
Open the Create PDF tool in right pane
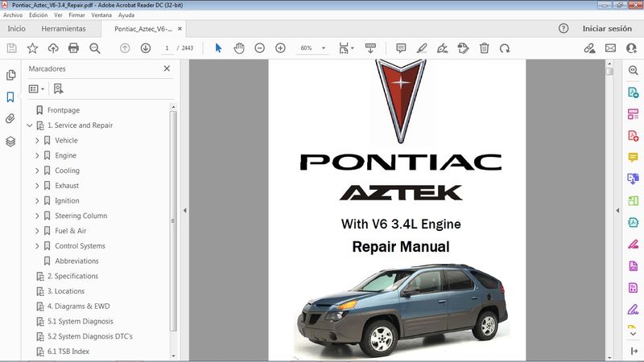coord(633,136)
